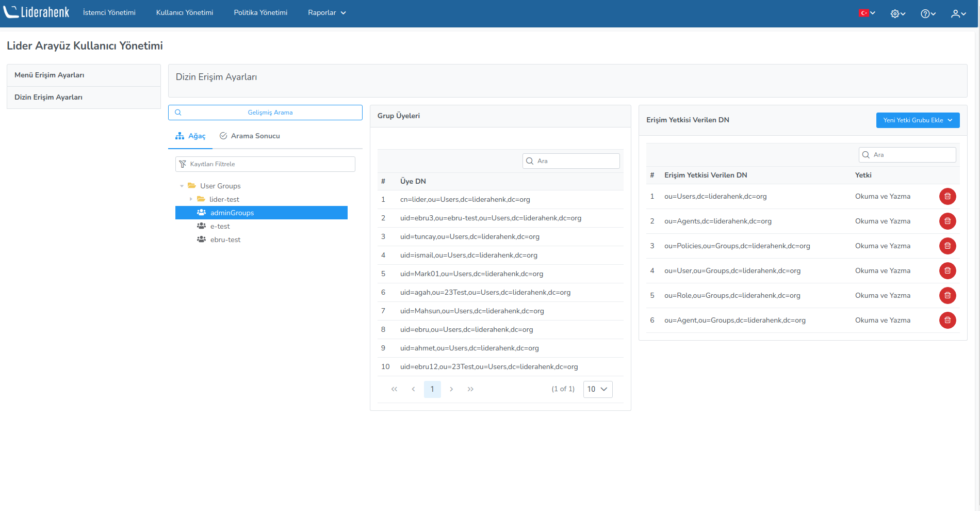This screenshot has height=511, width=980.
Task: Open the Raporlar menu
Action: click(x=326, y=13)
